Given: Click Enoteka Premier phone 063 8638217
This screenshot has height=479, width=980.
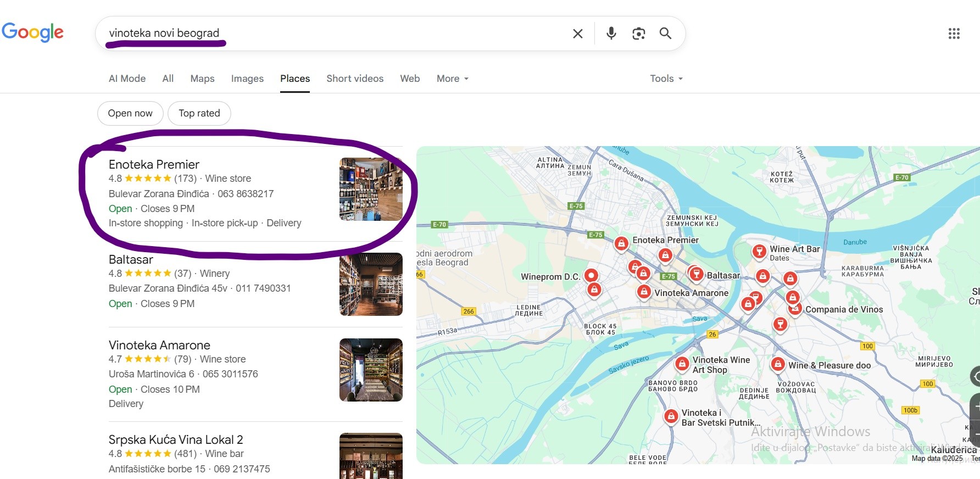Looking at the screenshot, I should point(246,194).
